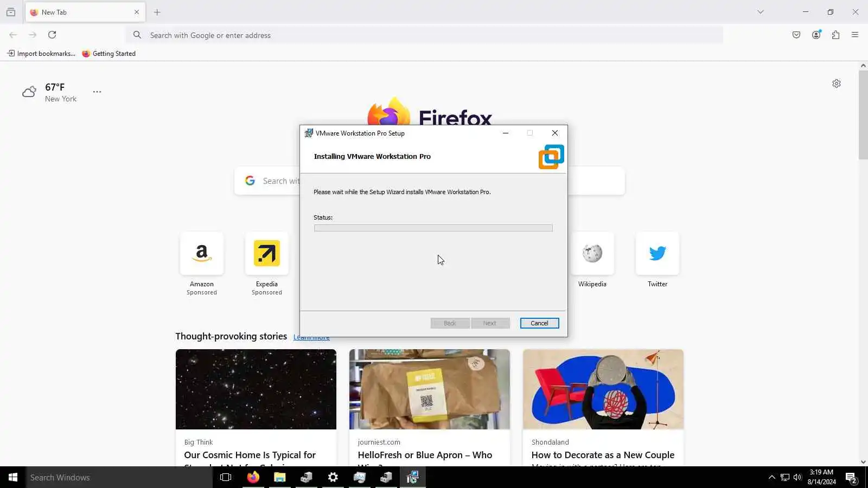Click 'How to Decorate as a New Couple' headline
Viewport: 868px width, 488px height.
603,455
